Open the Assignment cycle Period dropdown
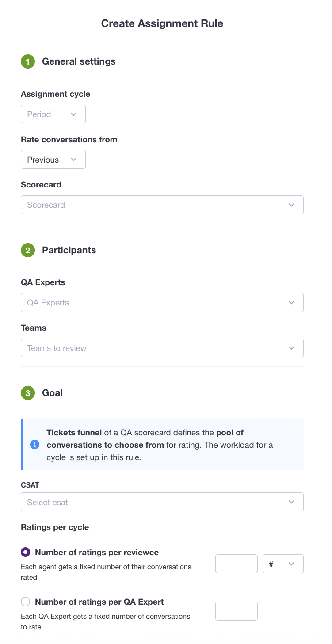This screenshot has height=644, width=332. [53, 114]
